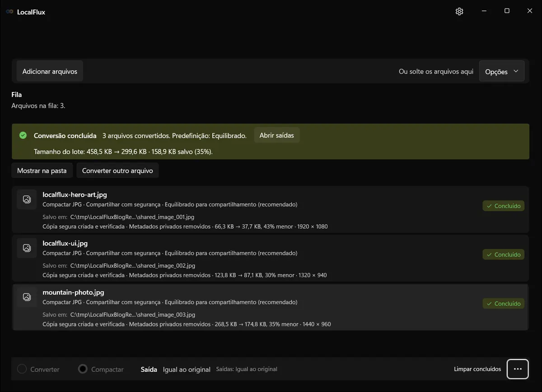Click the LocalFlux app logo icon
Screen dimensions: 542x392
tap(9, 12)
